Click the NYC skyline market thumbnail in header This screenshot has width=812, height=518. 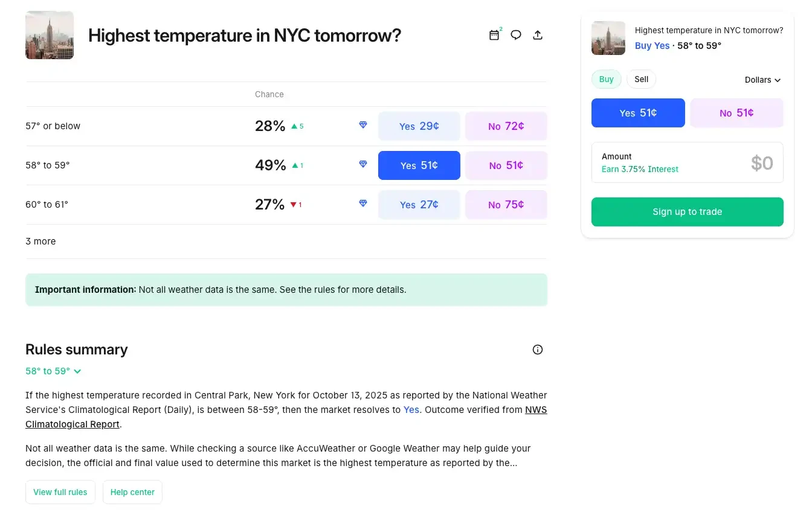point(50,35)
